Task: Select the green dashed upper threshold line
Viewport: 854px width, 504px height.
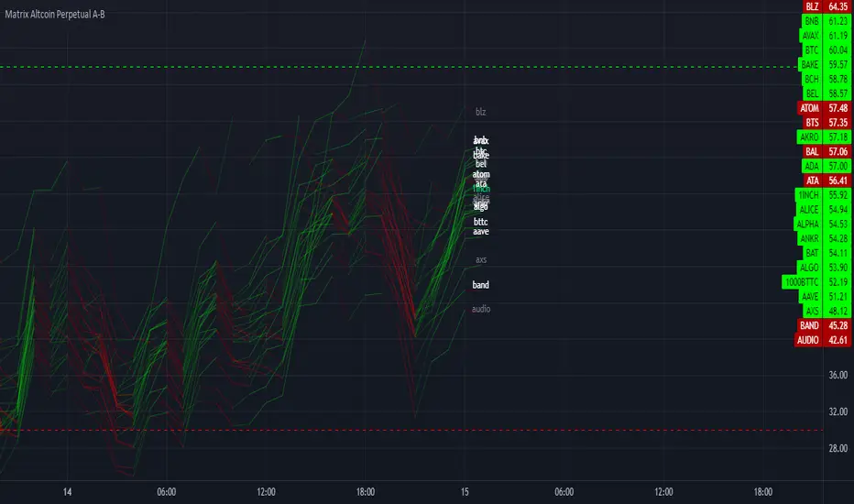Action: [399, 67]
